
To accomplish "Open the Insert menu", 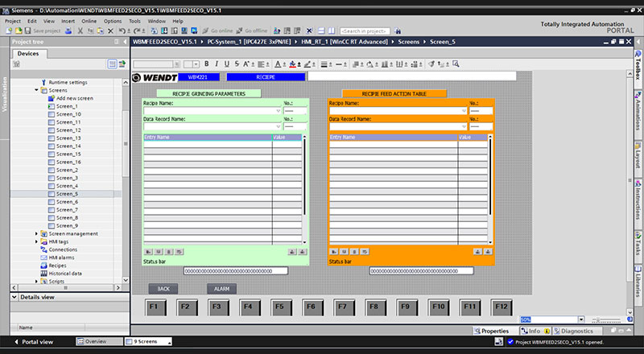I will pos(68,21).
